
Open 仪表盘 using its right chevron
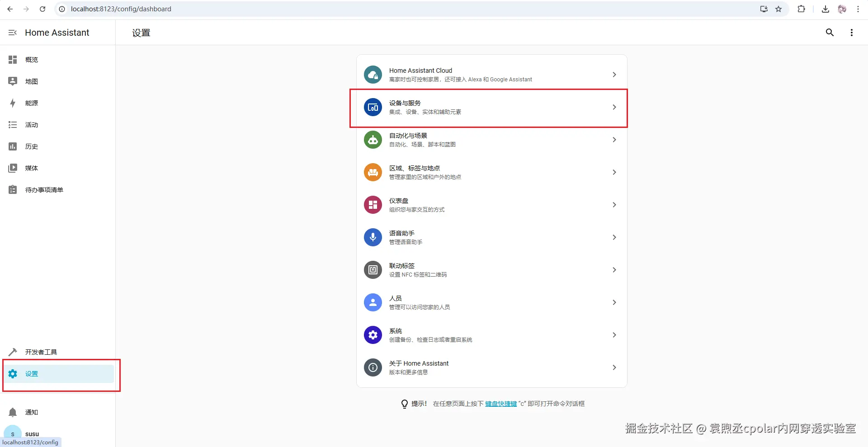coord(614,205)
